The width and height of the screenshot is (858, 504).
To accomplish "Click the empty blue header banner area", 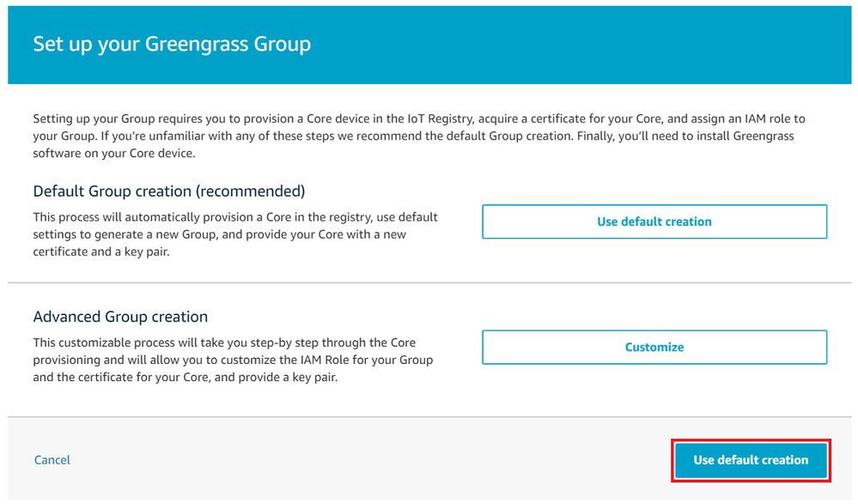I will 580,45.
